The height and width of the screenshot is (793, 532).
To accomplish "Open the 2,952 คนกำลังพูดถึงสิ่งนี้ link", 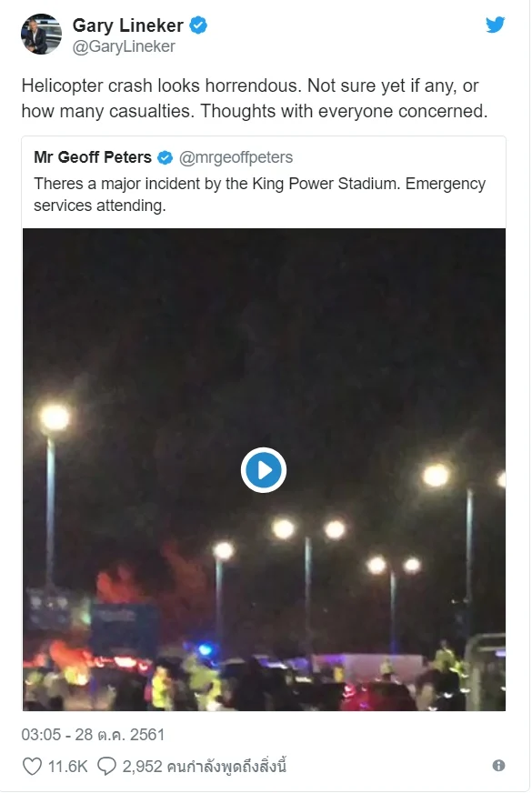I will click(205, 767).
